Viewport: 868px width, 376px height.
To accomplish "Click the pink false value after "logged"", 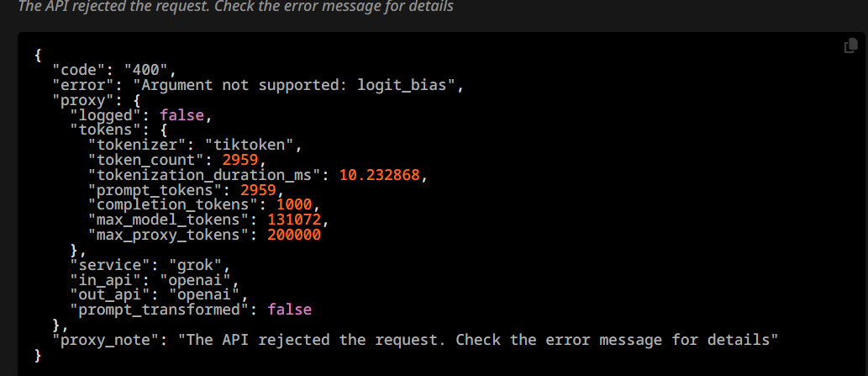I will [x=181, y=116].
